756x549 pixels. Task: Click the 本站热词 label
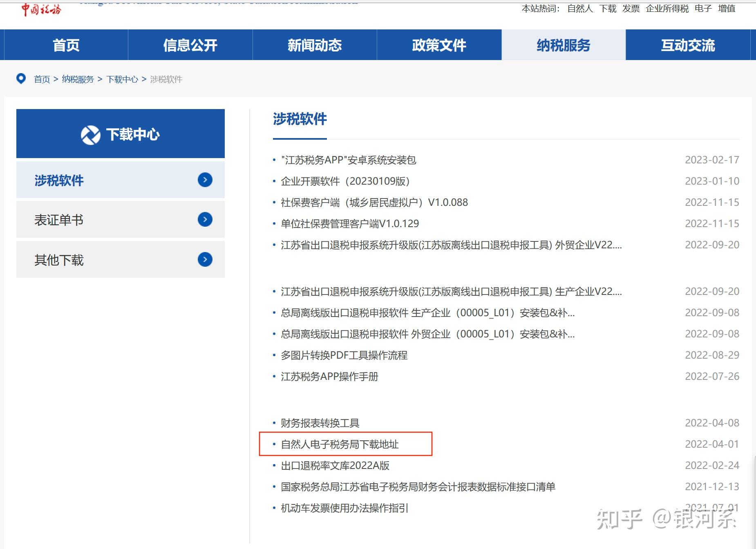pyautogui.click(x=541, y=9)
